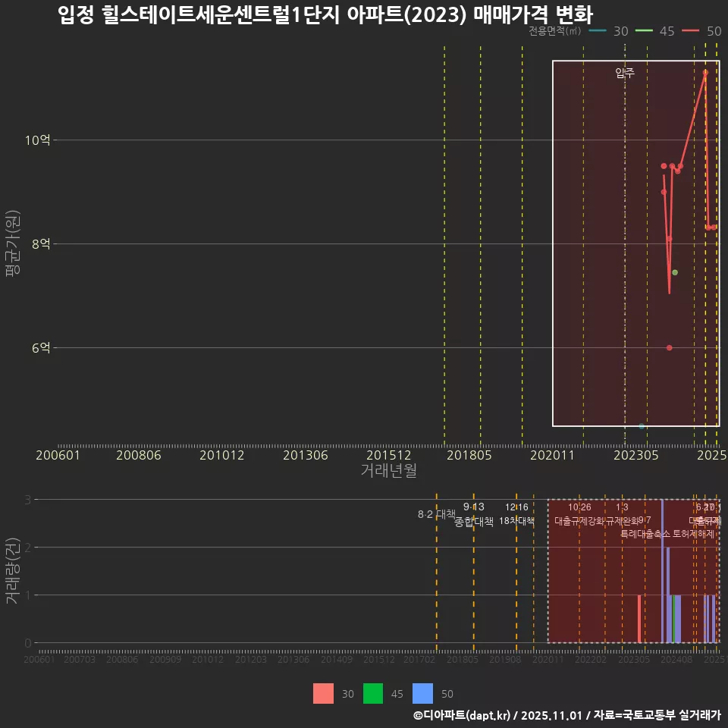
Task: Click the 9·13 종합대책 annotation
Action: [472, 514]
